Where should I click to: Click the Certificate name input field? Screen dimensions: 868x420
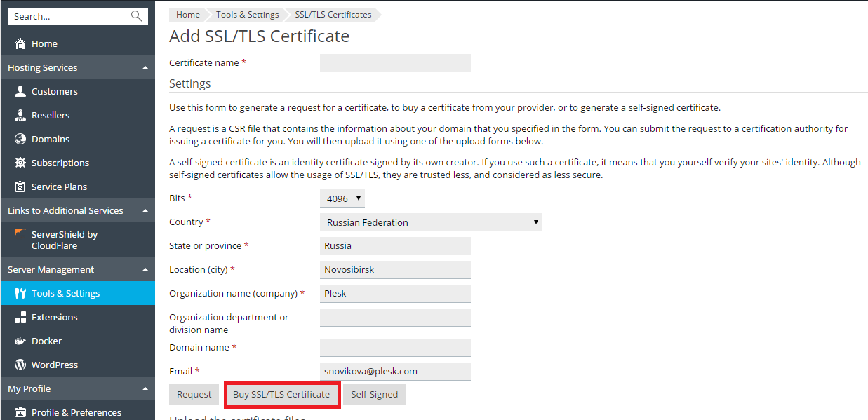click(x=395, y=63)
